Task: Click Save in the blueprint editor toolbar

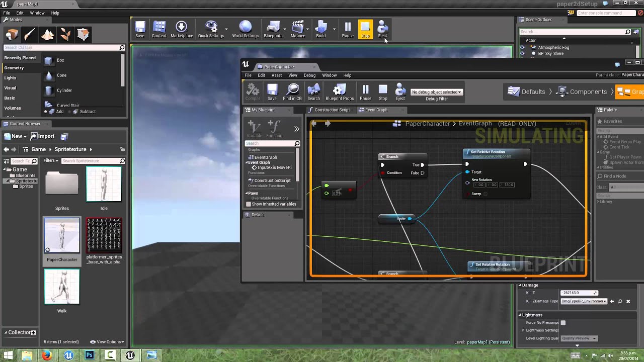Action: (272, 92)
